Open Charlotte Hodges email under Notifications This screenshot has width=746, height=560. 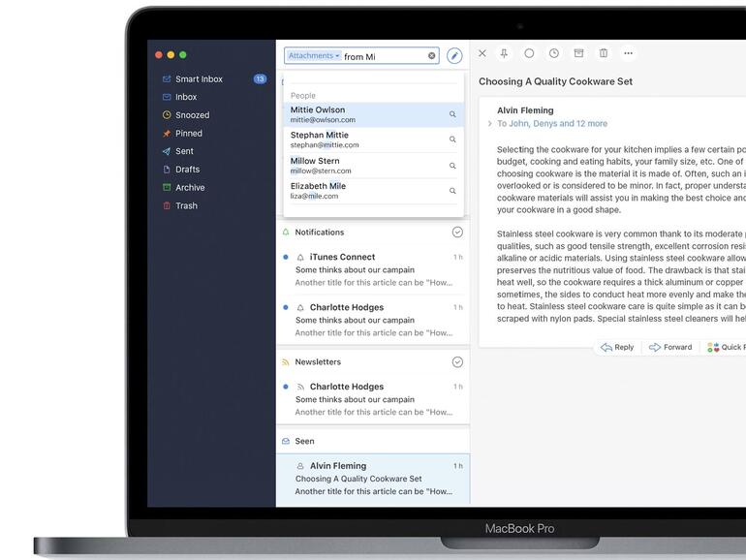pyautogui.click(x=373, y=320)
